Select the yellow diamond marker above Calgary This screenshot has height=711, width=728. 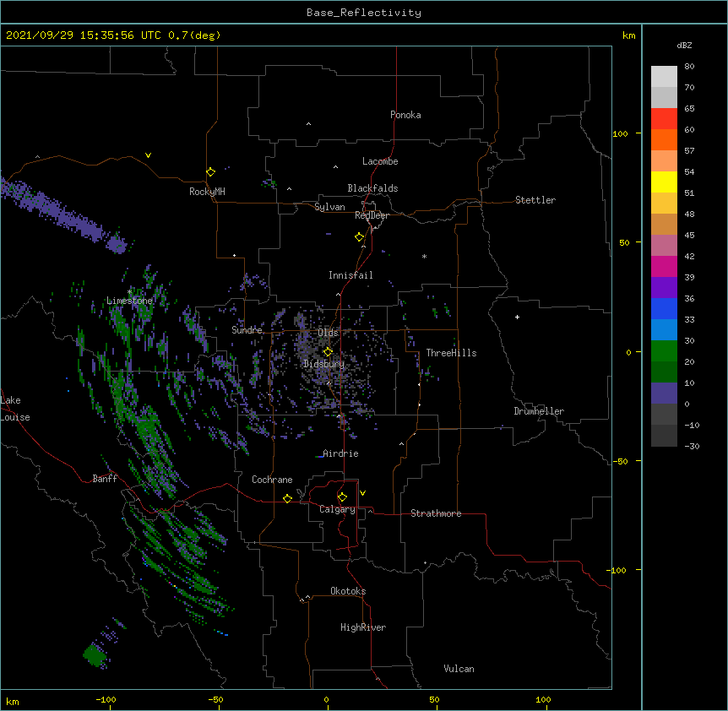coord(342,497)
